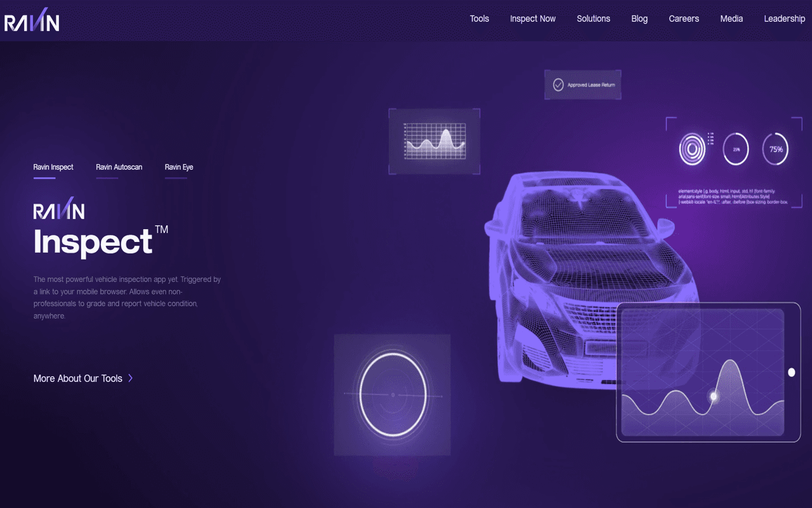Click the Ravin logo above Inspect heading
This screenshot has width=812, height=508.
[59, 208]
